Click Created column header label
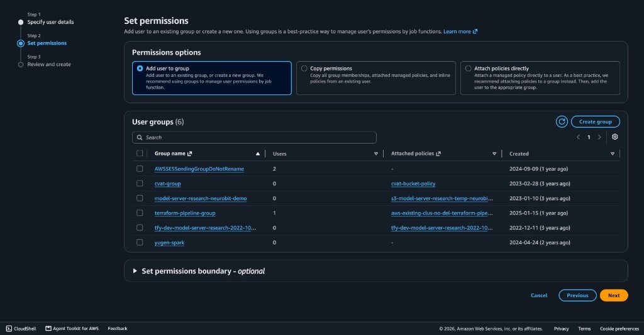This screenshot has height=335, width=644. [x=519, y=154]
